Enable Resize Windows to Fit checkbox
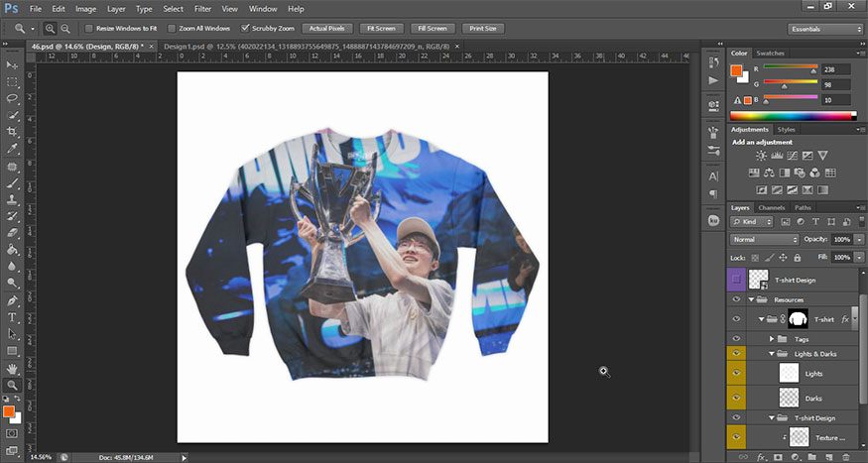 tap(88, 28)
